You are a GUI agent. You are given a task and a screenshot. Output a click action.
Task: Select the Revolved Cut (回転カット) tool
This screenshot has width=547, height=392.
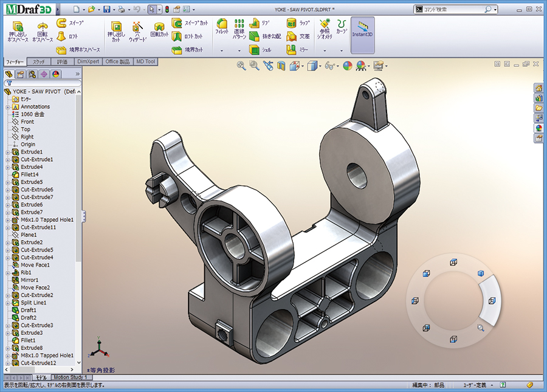(159, 32)
